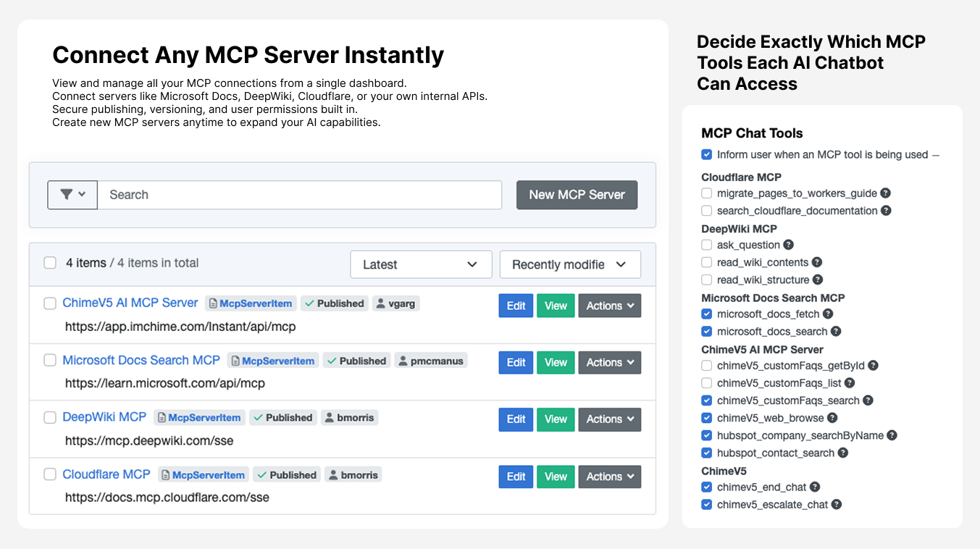The height and width of the screenshot is (549, 980).
Task: Open help icon for read_wiki_structure
Action: (x=818, y=280)
